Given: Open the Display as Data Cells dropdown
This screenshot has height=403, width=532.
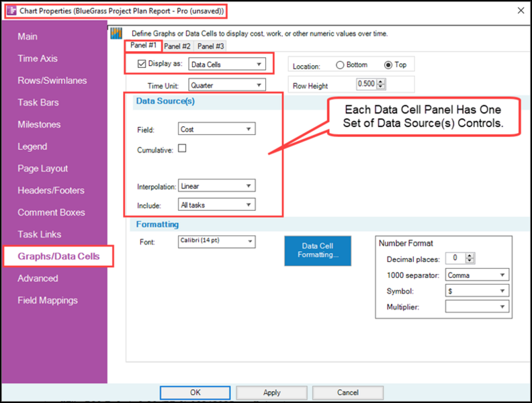Looking at the screenshot, I should click(x=227, y=64).
